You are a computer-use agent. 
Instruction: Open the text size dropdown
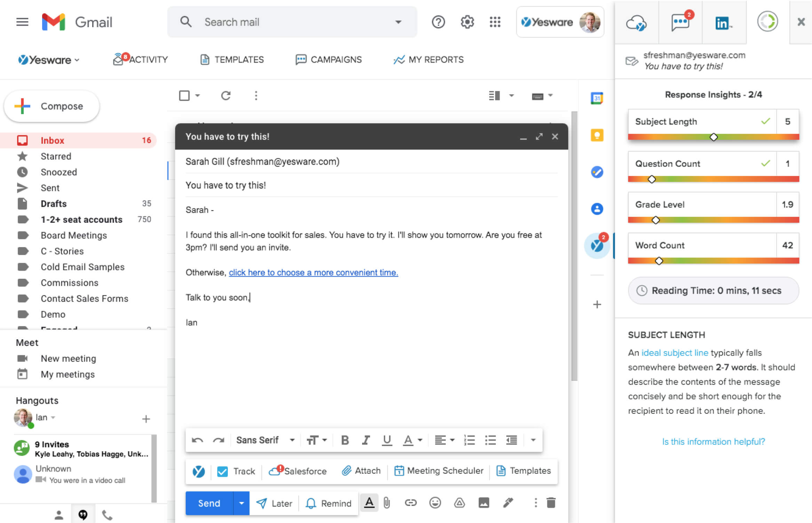[x=317, y=440]
